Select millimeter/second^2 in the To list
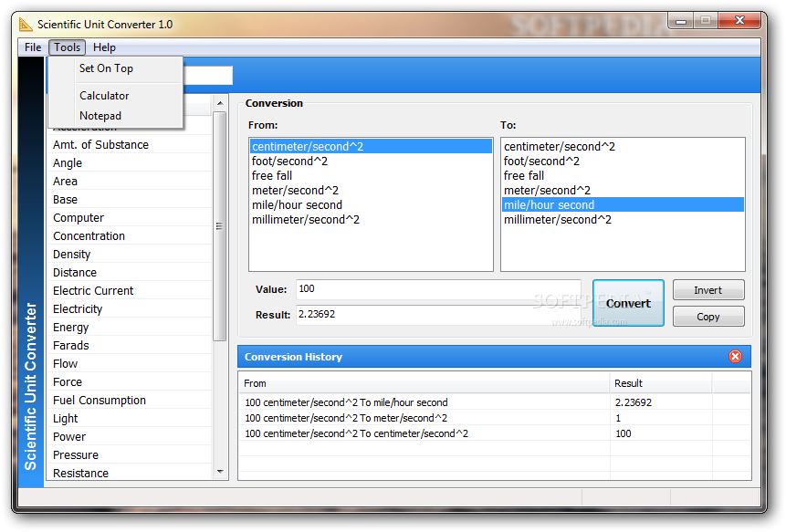The width and height of the screenshot is (786, 532). 623,219
